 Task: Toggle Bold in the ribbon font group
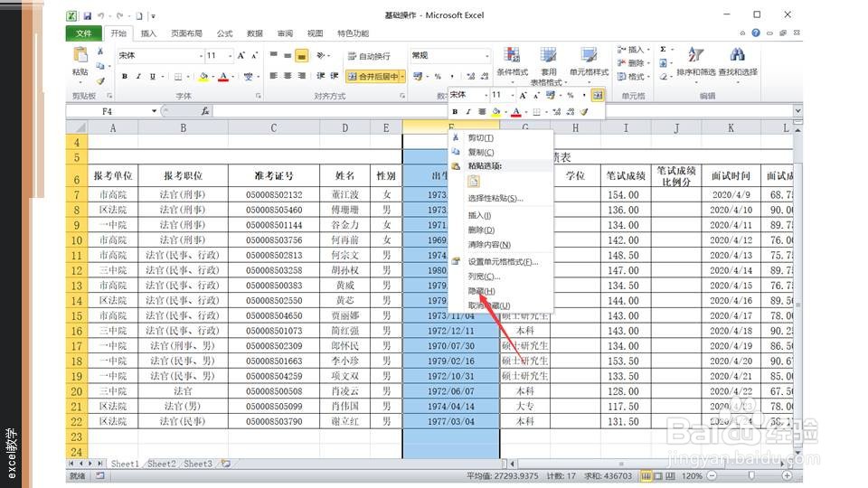pyautogui.click(x=125, y=76)
